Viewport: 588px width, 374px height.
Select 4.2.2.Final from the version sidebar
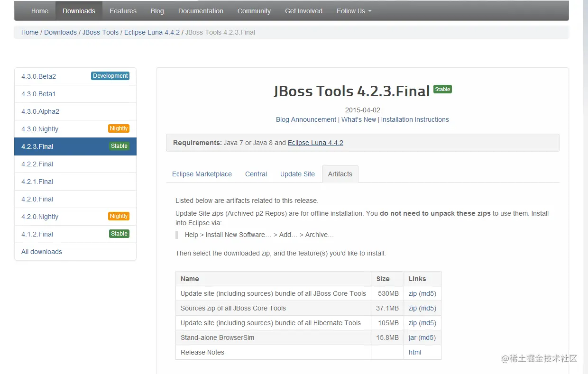click(37, 164)
